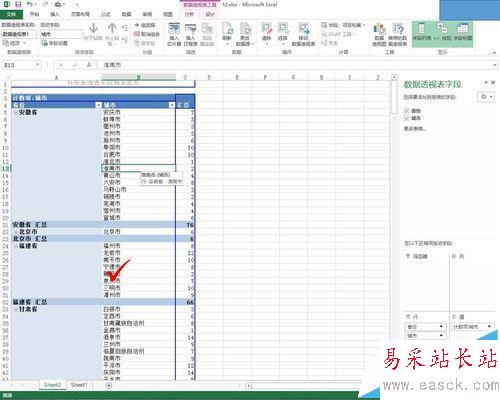Viewport: 500px width, 400px height.
Task: Click the PivotTable name input field
Action: pyautogui.click(x=18, y=34)
